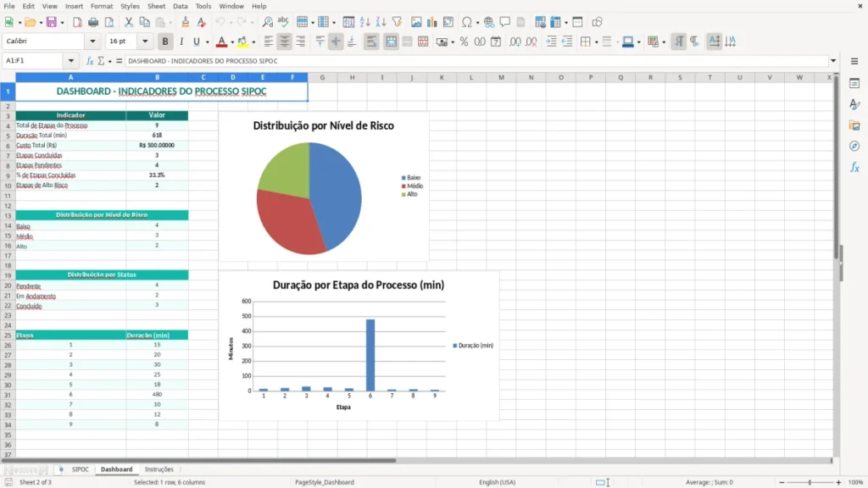The image size is (868, 488).
Task: Open the Export as PDF icon
Action: (77, 22)
